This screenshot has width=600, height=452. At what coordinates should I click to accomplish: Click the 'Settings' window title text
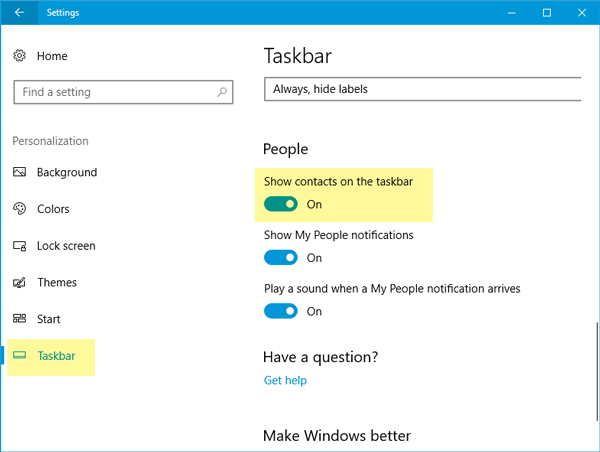click(x=63, y=13)
